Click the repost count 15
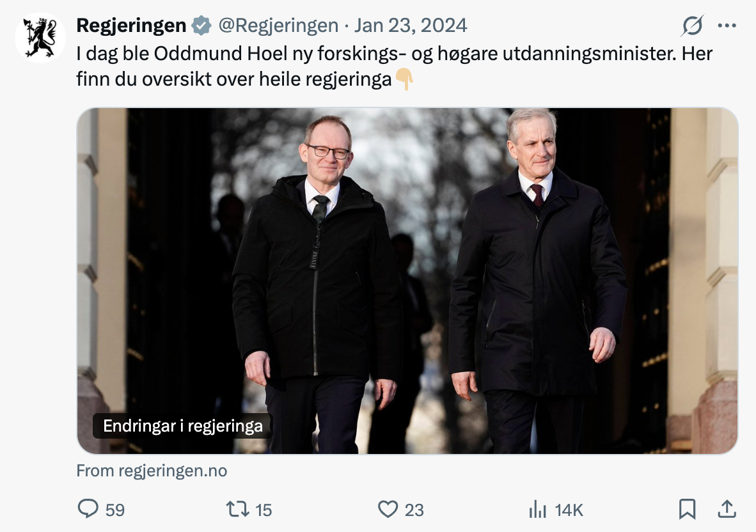This screenshot has height=532, width=756. click(x=264, y=510)
